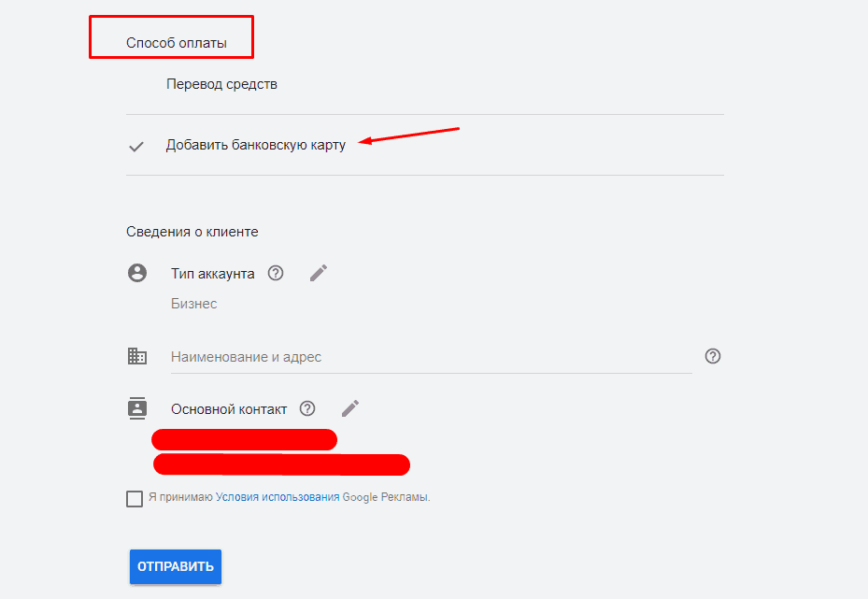The image size is (868, 599).
Task: Click the pencil edit icon for Основной контакт
Action: click(x=350, y=407)
